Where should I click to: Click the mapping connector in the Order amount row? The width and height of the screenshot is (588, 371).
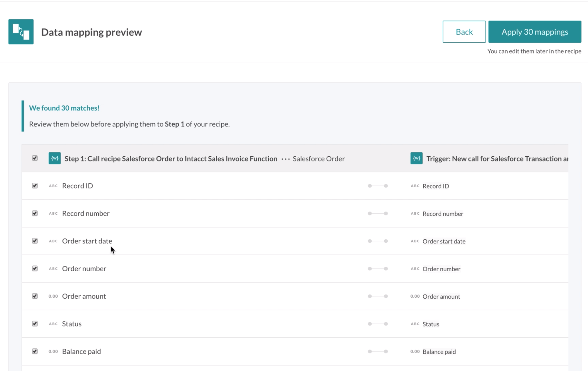378,296
